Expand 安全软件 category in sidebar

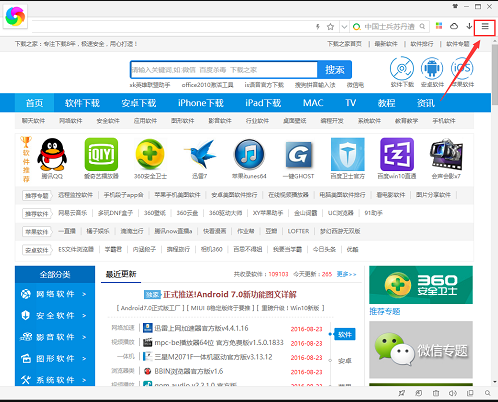tap(55, 315)
